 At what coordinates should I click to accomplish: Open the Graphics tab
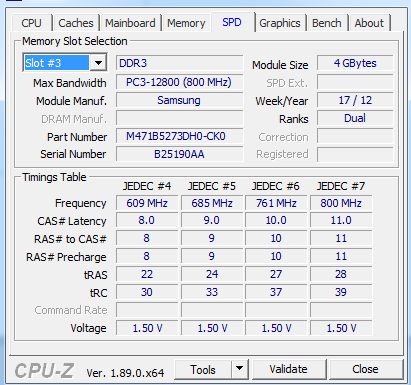click(280, 23)
